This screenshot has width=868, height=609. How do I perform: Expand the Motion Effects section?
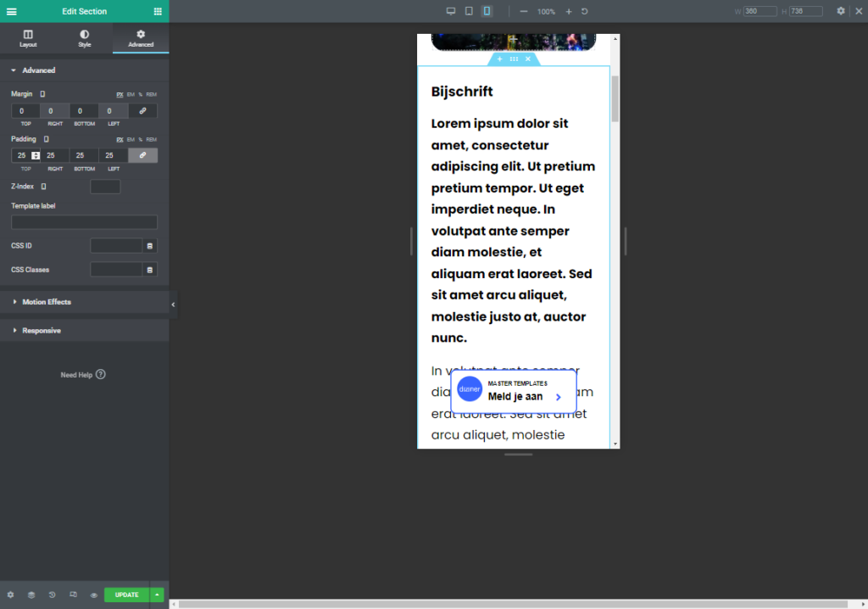[x=47, y=302]
